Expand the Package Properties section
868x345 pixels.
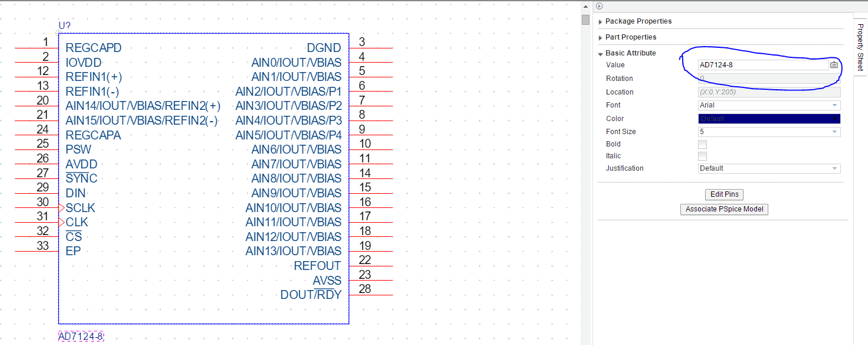pyautogui.click(x=638, y=21)
